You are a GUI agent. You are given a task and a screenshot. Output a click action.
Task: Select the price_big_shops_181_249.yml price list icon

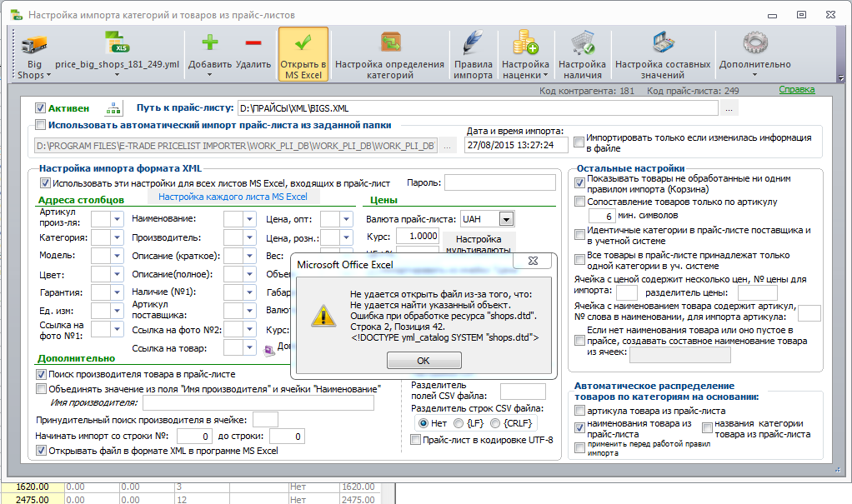click(x=117, y=42)
